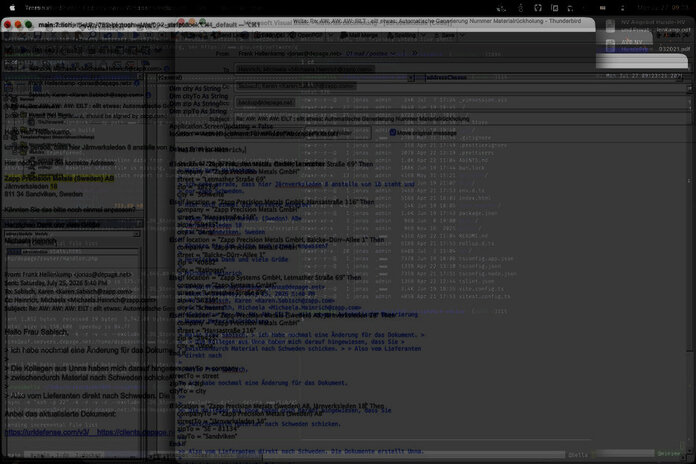Open the From sender identity dropdown
696x464 pixels.
click(x=317, y=54)
